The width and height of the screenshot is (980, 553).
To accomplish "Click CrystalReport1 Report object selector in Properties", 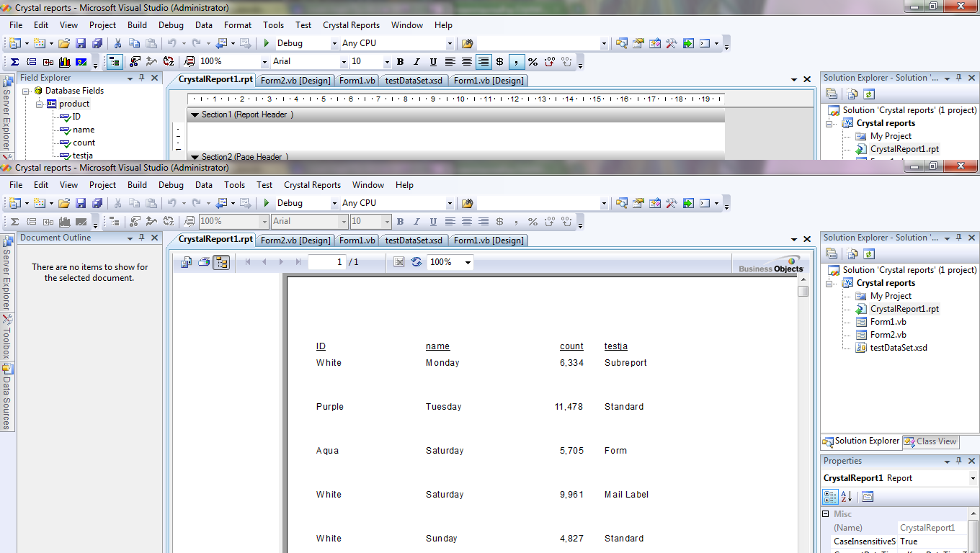I will (x=899, y=478).
